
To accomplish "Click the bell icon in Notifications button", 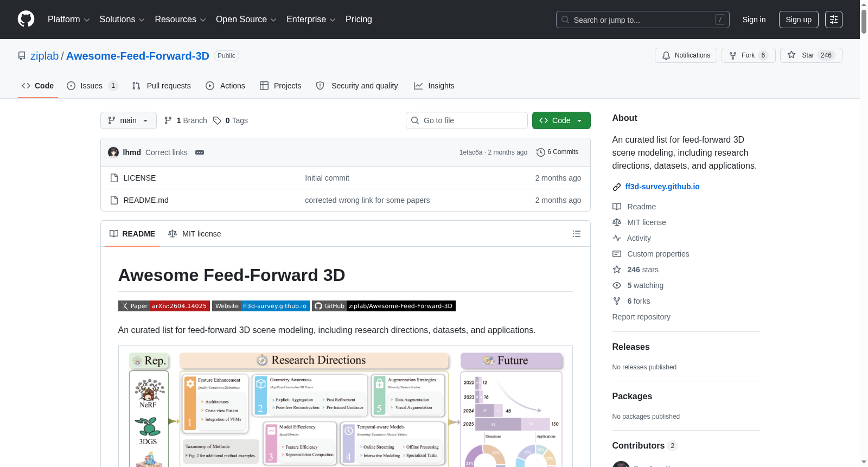I will click(666, 55).
